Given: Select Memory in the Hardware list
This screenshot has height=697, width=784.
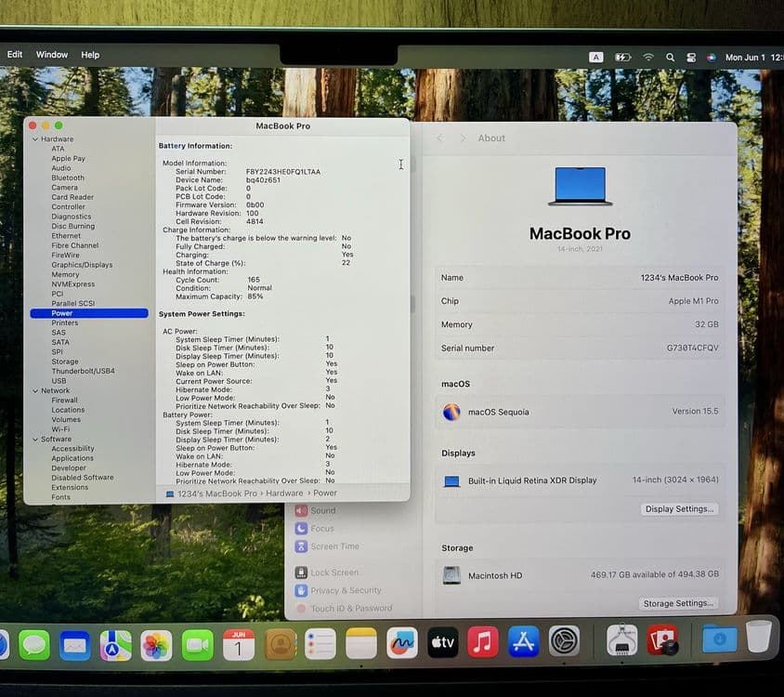Looking at the screenshot, I should (65, 274).
